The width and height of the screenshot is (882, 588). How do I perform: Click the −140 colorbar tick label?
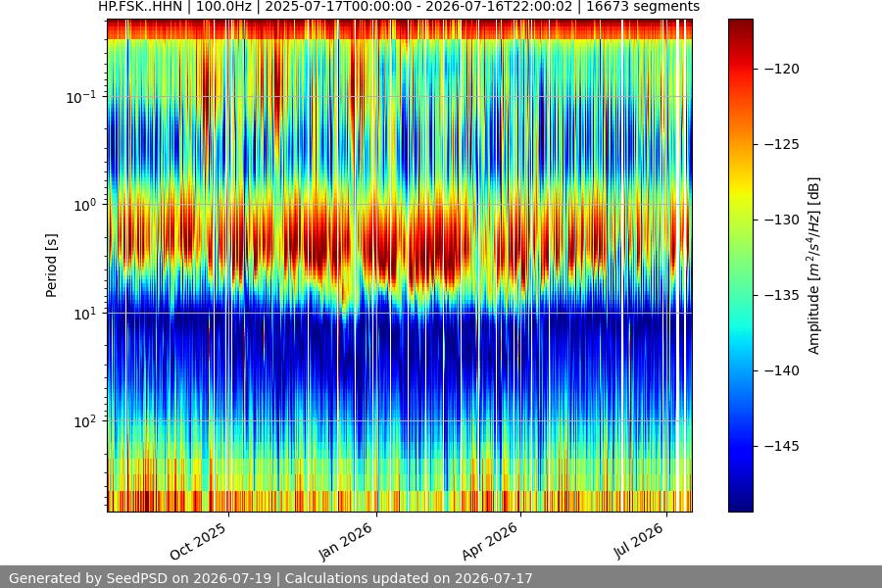(782, 370)
